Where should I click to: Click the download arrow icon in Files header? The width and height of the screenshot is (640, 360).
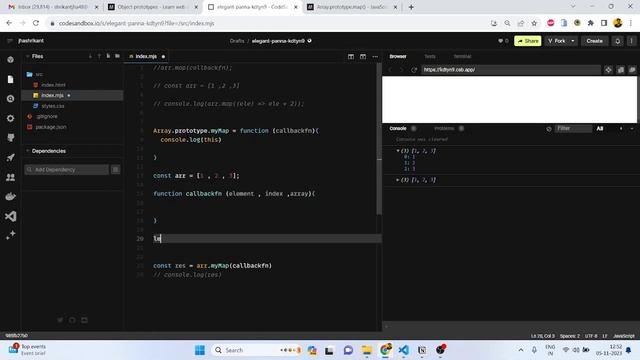click(x=90, y=56)
